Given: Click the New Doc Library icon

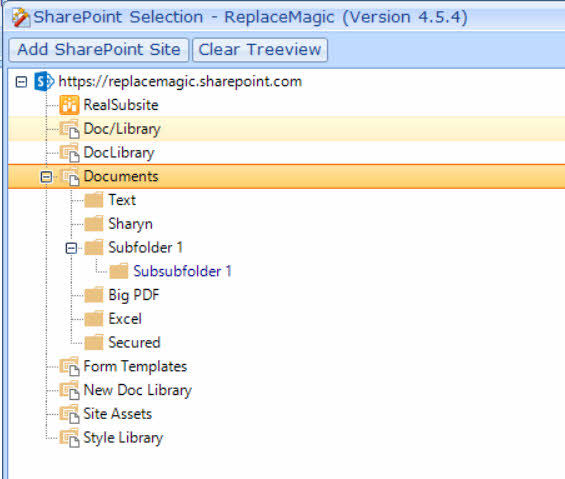Looking at the screenshot, I should point(70,390).
